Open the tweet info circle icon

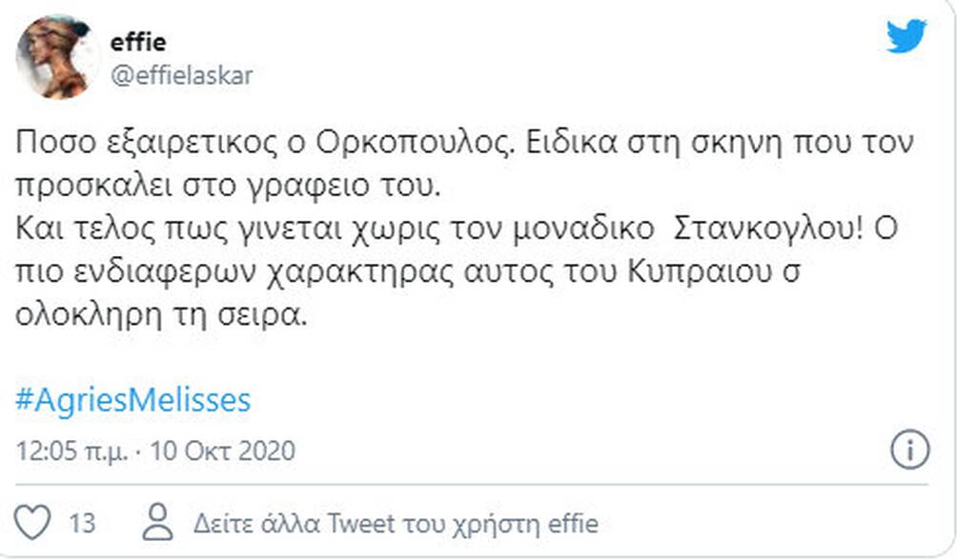(x=909, y=450)
